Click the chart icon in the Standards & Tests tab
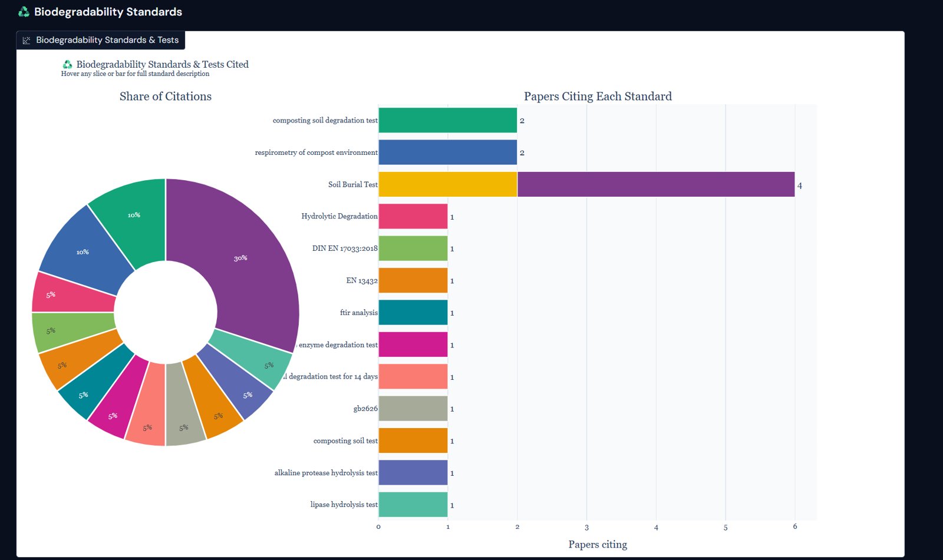943x560 pixels. [x=27, y=40]
